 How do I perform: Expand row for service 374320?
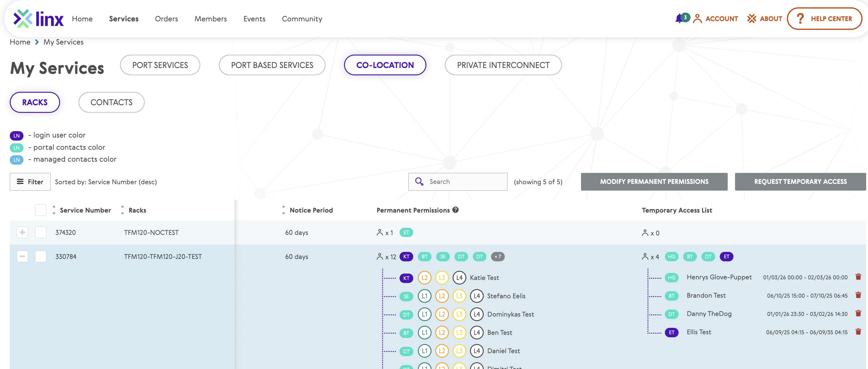click(22, 232)
